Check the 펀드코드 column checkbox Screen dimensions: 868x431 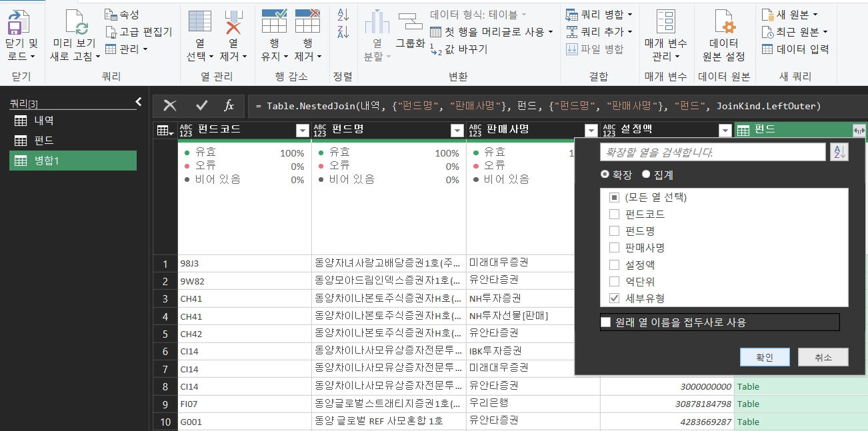tap(614, 214)
